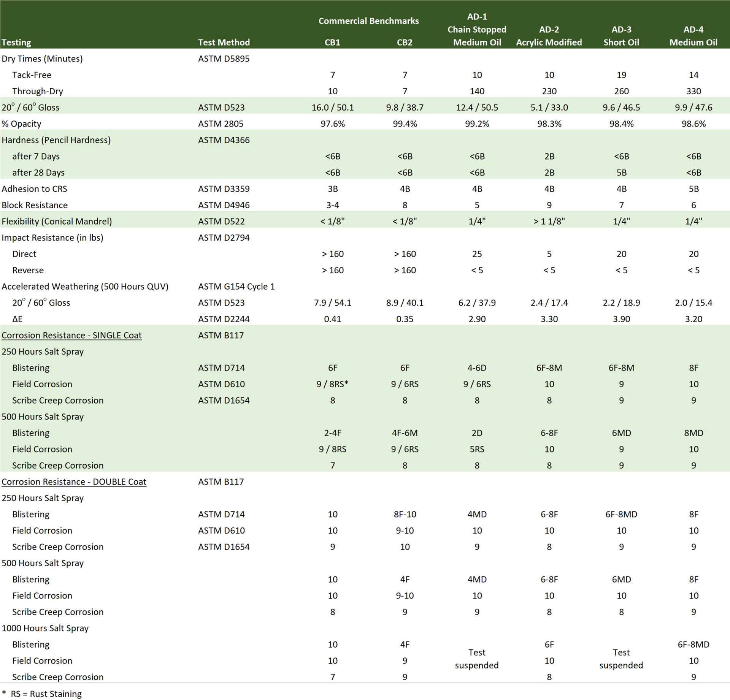Click the '* RS = Rust Staining' footnote
This screenshot has width=730, height=700.
(41, 694)
